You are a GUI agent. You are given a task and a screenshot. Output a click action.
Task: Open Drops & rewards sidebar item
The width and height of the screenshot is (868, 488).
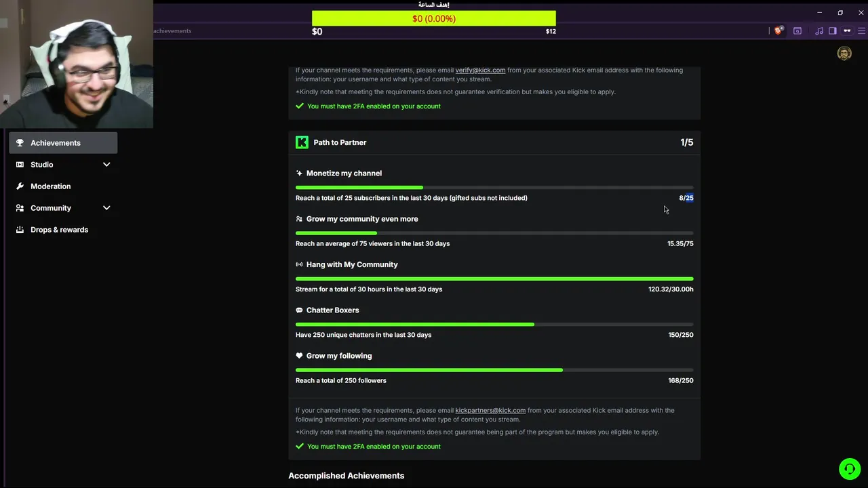point(59,230)
